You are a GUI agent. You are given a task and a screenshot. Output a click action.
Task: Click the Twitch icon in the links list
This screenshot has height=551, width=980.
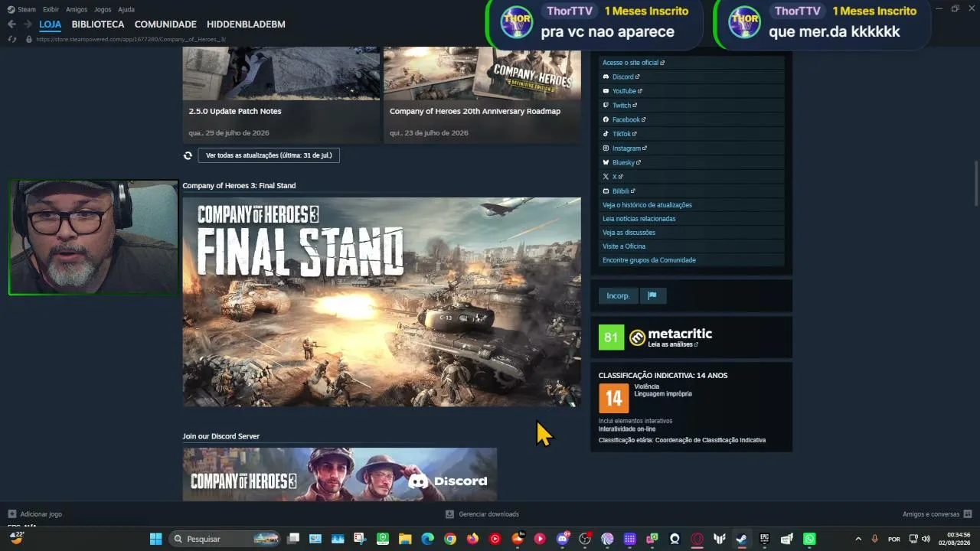(x=606, y=106)
